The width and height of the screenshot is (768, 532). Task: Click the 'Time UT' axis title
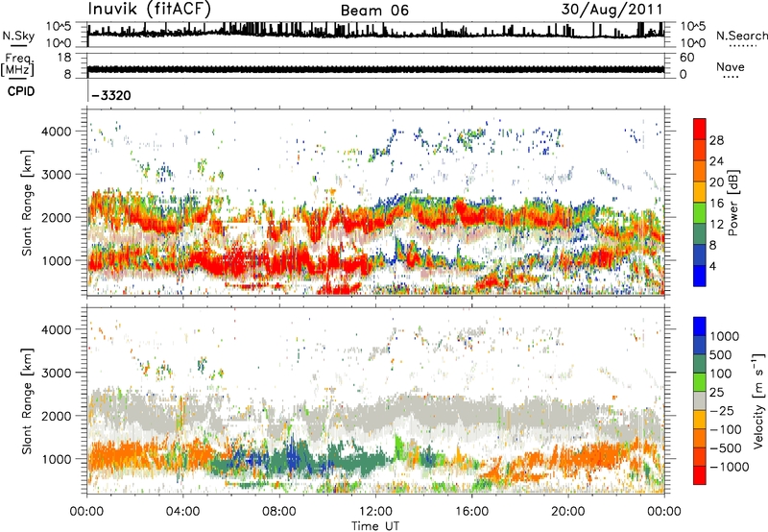[x=375, y=526]
